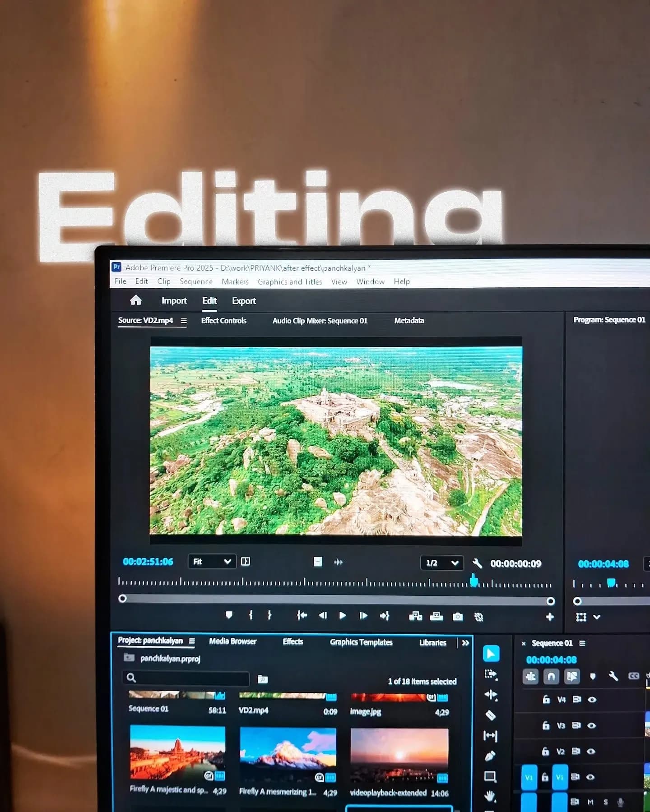Switch to the Media Browser tab
Image resolution: width=650 pixels, height=812 pixels.
click(x=232, y=641)
